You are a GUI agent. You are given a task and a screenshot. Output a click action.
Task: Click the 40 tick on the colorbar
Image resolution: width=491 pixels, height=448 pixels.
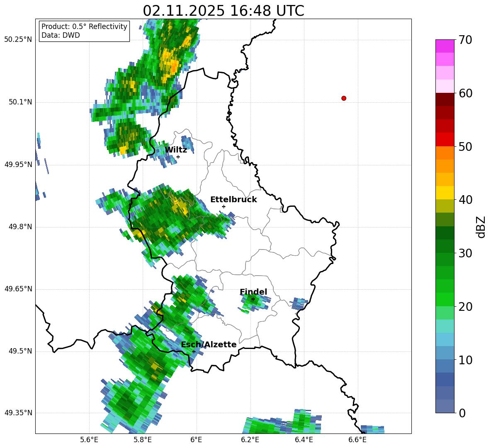465,200
